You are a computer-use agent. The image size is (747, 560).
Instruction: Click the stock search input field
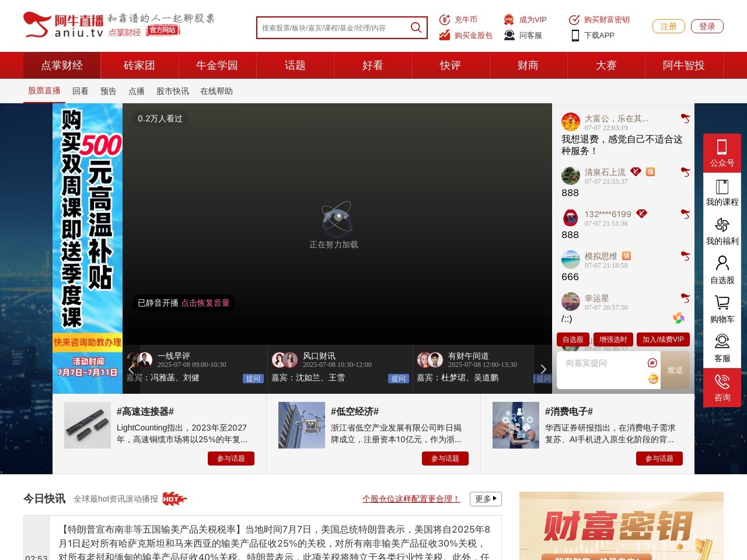(x=333, y=27)
